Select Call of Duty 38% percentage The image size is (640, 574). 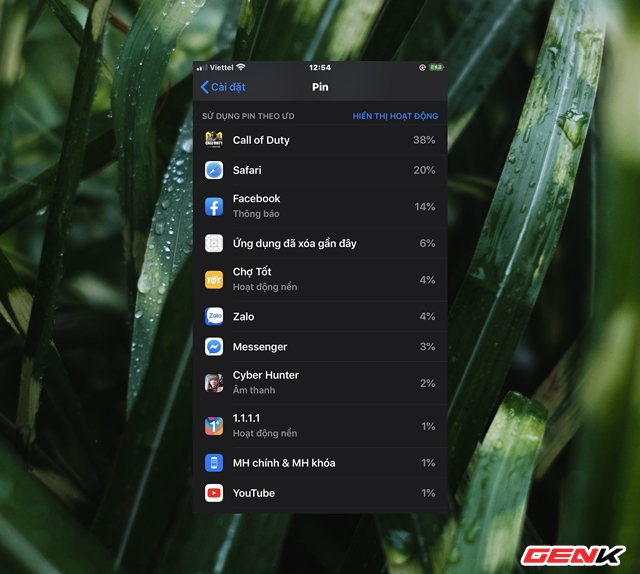[x=424, y=140]
